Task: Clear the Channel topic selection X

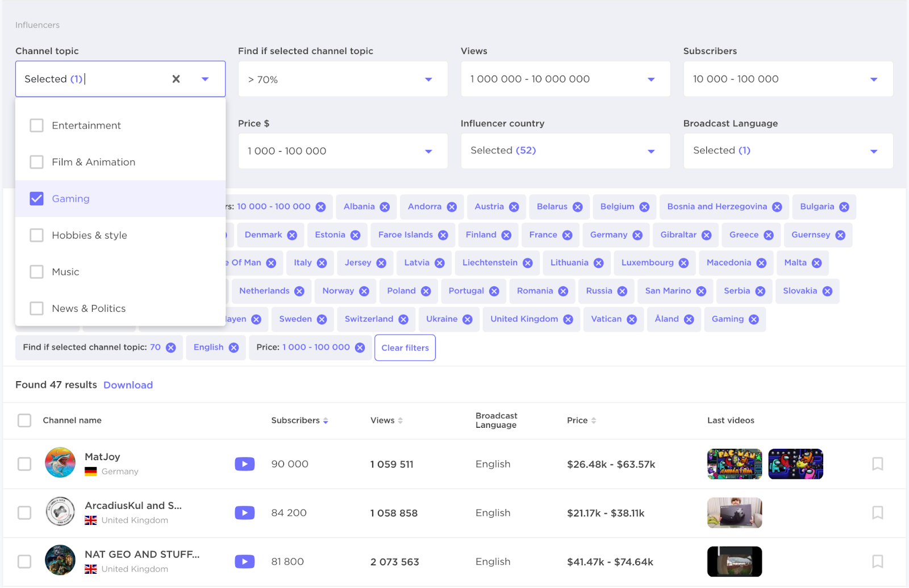Action: (176, 79)
